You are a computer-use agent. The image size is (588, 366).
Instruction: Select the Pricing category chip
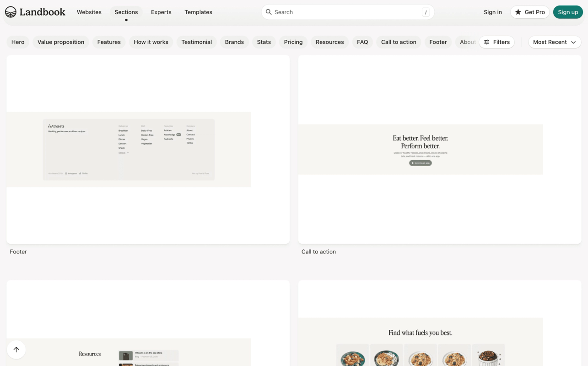pos(293,42)
